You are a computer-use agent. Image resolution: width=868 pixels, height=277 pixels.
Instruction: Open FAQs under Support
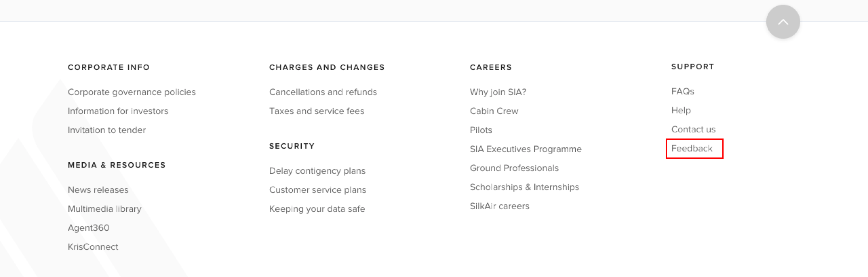click(682, 91)
